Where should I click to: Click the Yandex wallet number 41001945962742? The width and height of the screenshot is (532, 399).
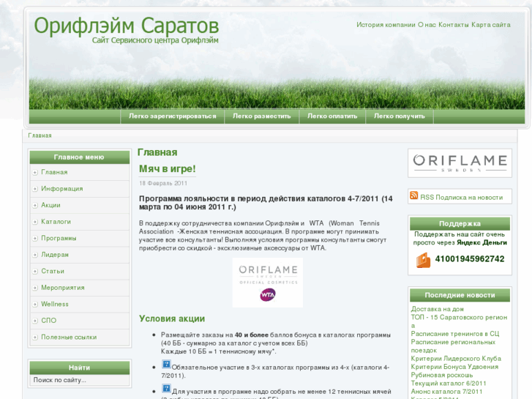tap(470, 259)
